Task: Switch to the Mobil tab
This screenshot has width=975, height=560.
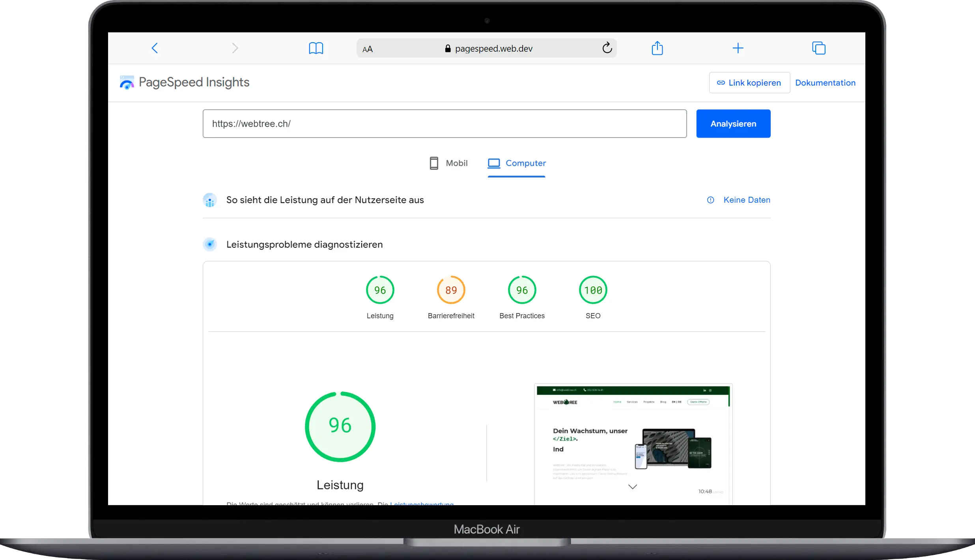Action: [448, 163]
